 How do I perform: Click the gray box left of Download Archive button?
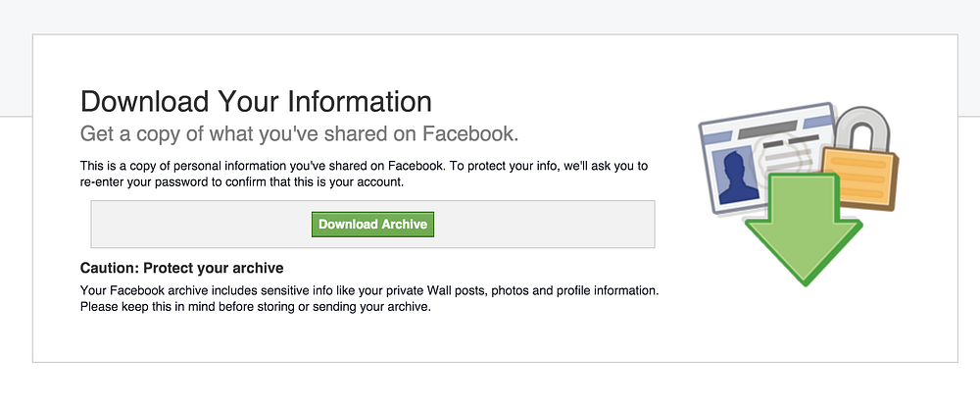pyautogui.click(x=201, y=224)
